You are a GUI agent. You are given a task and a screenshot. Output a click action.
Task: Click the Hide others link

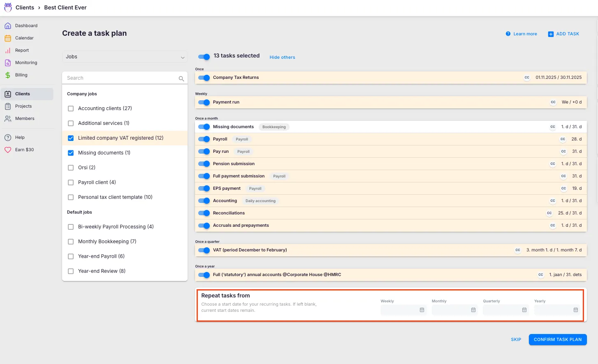(282, 58)
